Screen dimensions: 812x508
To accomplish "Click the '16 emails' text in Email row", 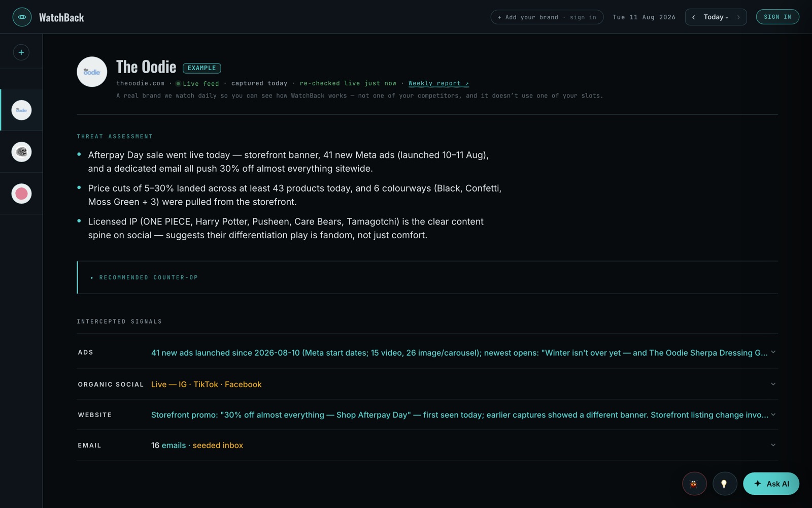I will tap(168, 446).
